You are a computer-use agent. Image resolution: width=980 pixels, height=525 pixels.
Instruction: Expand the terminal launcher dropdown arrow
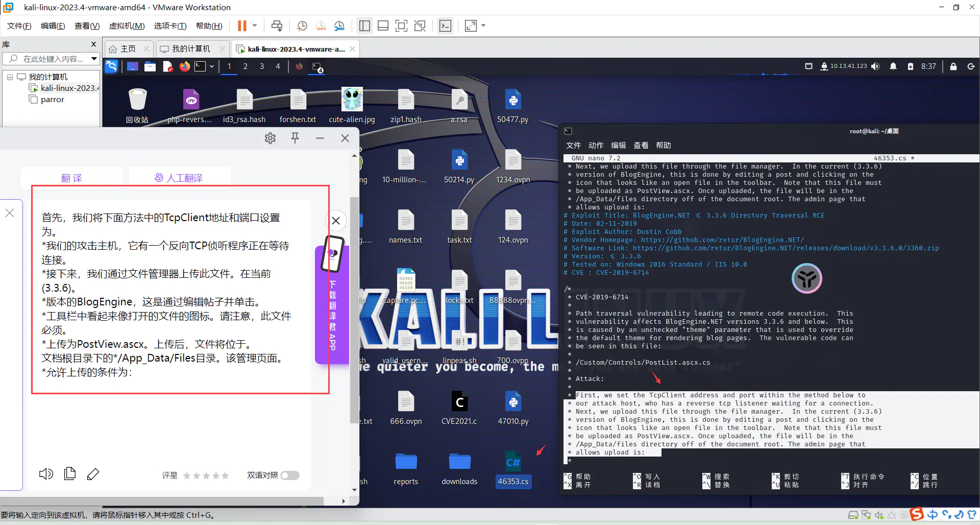click(211, 66)
